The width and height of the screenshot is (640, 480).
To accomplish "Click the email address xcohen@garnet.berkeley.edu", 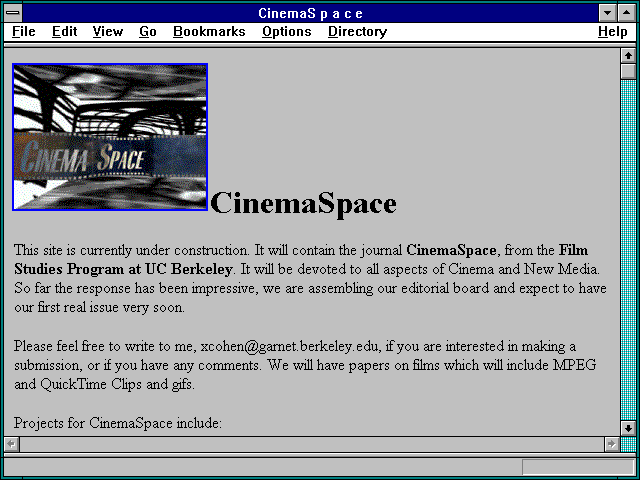I will [289, 347].
